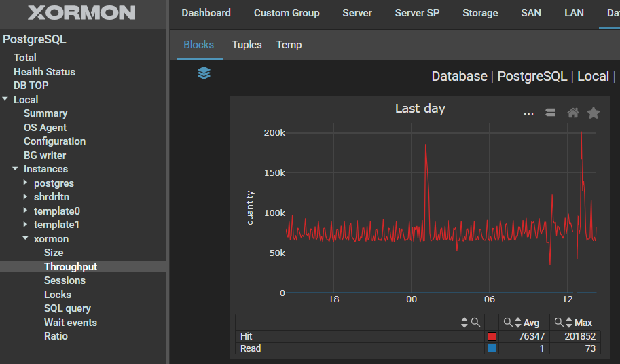Switch to the Tuples tab
Viewport: 620px width, 364px height.
pos(247,45)
